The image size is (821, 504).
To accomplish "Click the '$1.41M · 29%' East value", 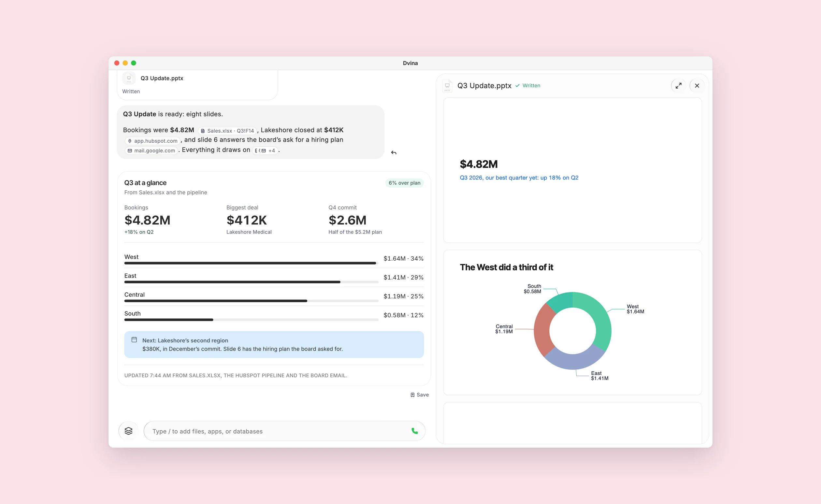I will (x=403, y=277).
